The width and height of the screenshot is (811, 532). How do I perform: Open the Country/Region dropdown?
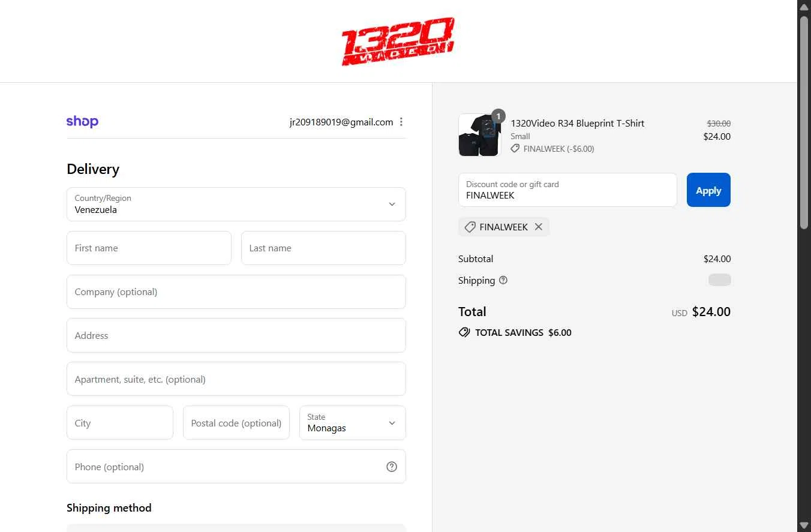point(236,205)
